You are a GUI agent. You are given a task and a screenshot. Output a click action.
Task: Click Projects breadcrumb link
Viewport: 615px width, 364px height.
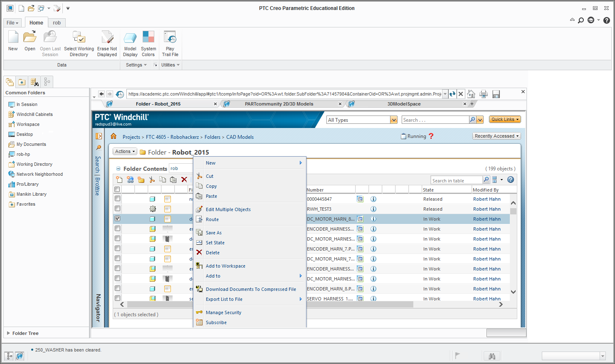point(131,137)
